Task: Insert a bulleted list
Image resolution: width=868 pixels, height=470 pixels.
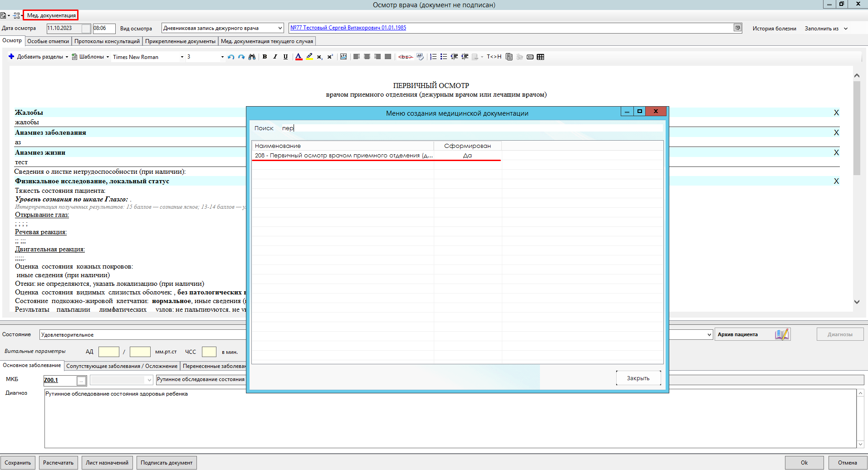Action: (444, 57)
